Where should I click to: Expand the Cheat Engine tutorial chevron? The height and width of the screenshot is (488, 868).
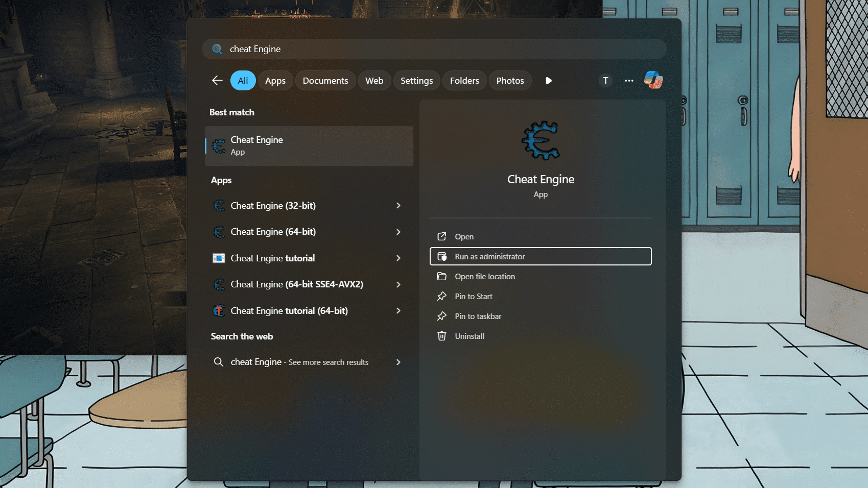point(398,258)
